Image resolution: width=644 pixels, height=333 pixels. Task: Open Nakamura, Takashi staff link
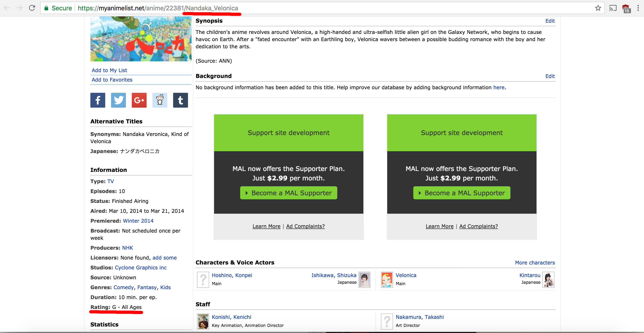[420, 317]
